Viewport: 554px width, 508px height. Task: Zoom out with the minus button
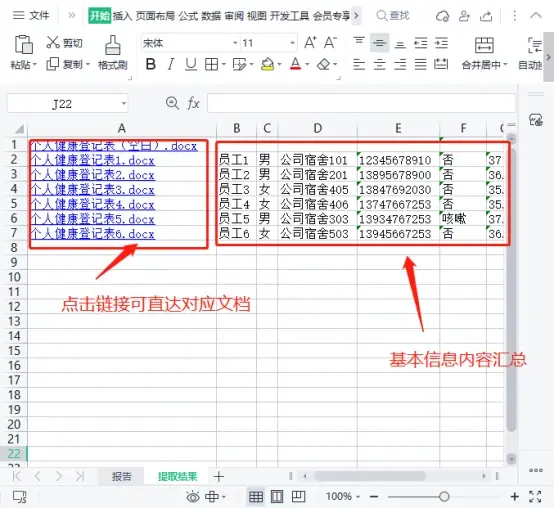[x=374, y=497]
